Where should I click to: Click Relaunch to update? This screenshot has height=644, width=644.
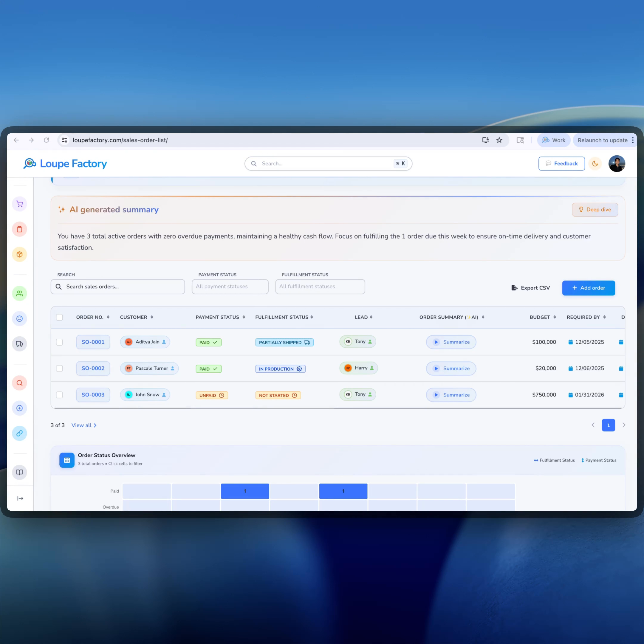coord(602,140)
